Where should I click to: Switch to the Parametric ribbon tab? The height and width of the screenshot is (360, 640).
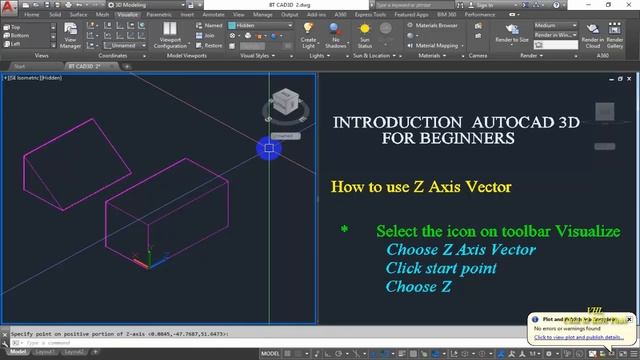159,15
